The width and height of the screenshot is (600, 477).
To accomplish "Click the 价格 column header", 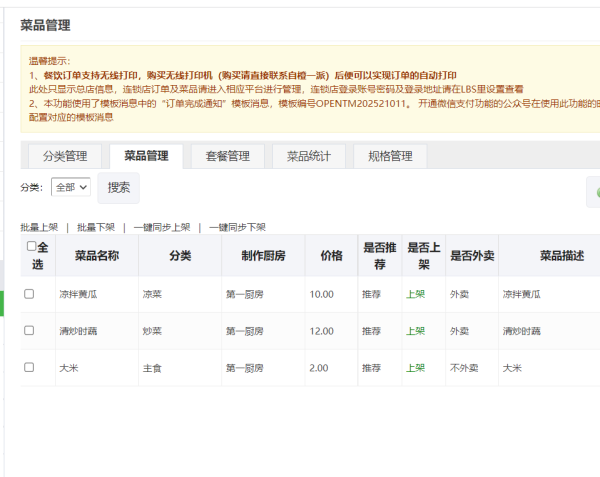I will pyautogui.click(x=331, y=256).
